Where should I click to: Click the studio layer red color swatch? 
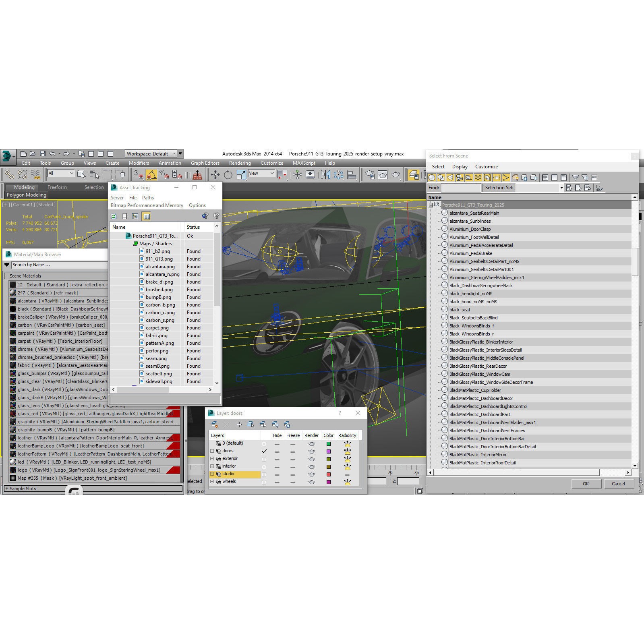click(329, 474)
